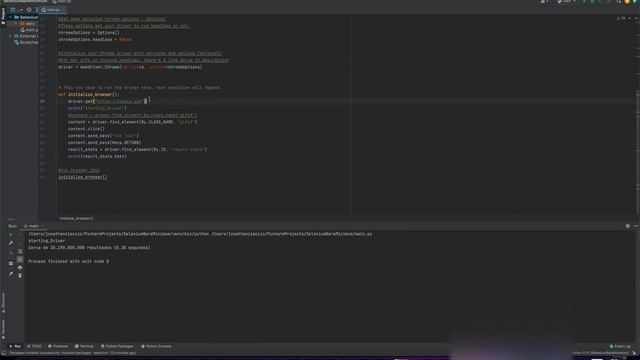This screenshot has height=360, width=640.
Task: Open Project view options gear
Action: [29, 10]
